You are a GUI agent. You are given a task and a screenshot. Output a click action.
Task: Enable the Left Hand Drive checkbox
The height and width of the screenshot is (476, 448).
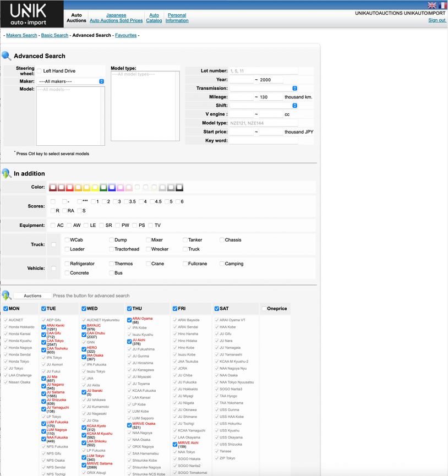click(39, 71)
